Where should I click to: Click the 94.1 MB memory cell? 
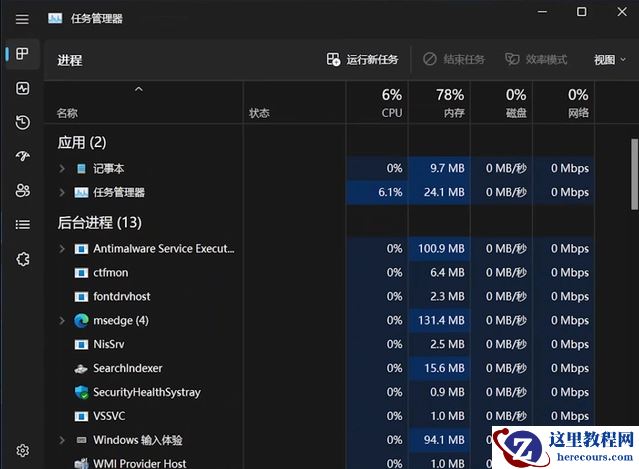tap(439, 440)
